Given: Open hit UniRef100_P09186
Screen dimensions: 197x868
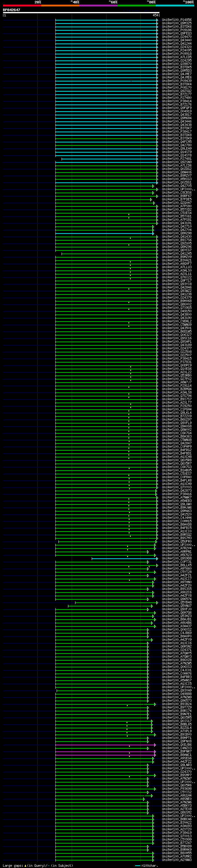Looking at the screenshot, I should pyautogui.click(x=177, y=30).
